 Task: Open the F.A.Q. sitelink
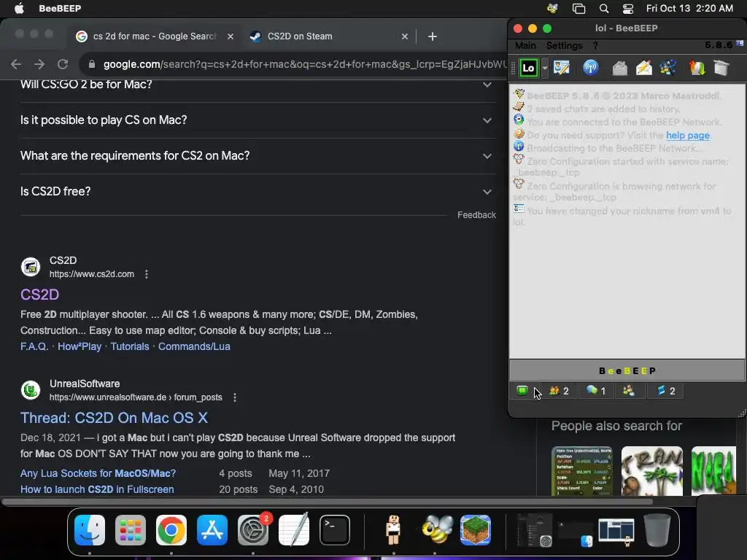click(x=34, y=346)
